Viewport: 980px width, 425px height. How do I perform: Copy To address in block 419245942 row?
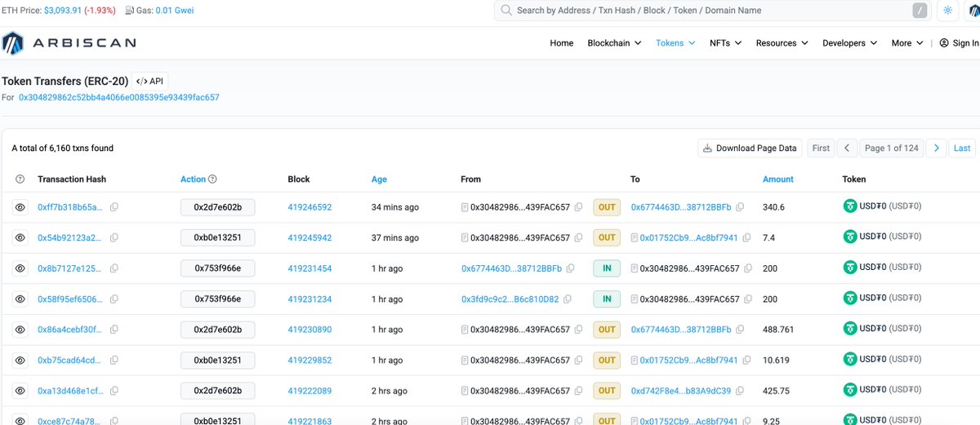click(746, 238)
